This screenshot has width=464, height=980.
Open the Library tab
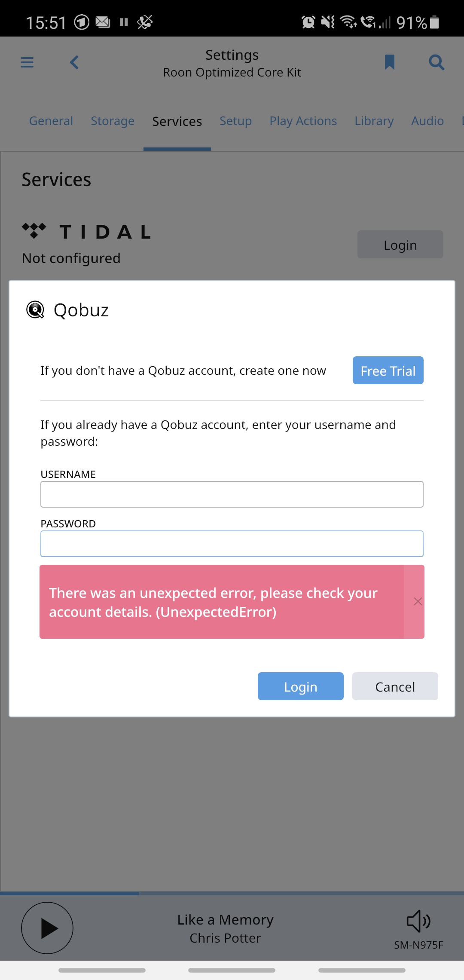click(374, 121)
